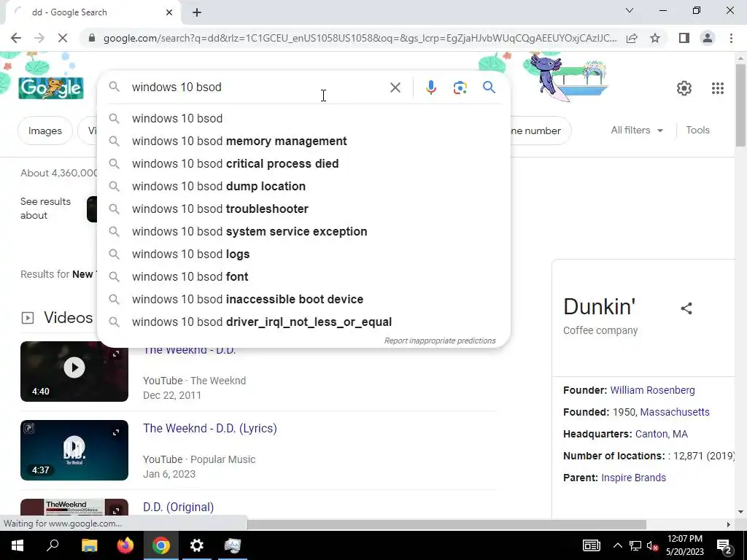This screenshot has width=747, height=560.
Task: Expand All filters dropdown
Action: [637, 130]
